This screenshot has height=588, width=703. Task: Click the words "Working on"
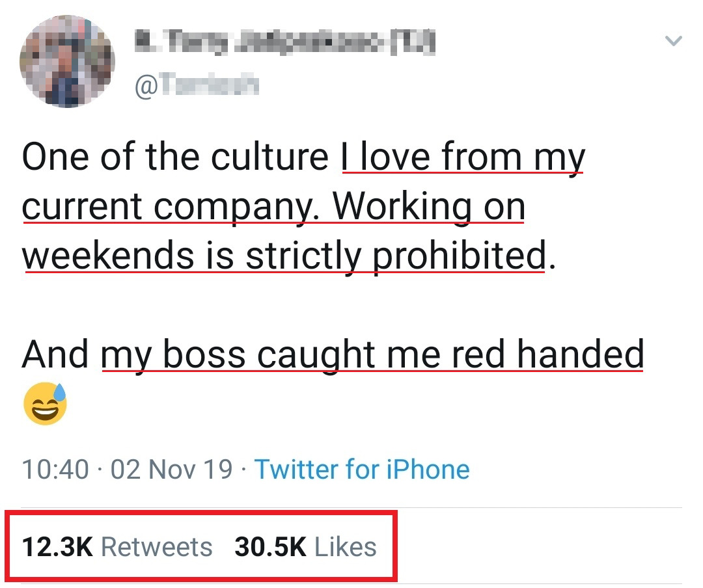(x=429, y=207)
